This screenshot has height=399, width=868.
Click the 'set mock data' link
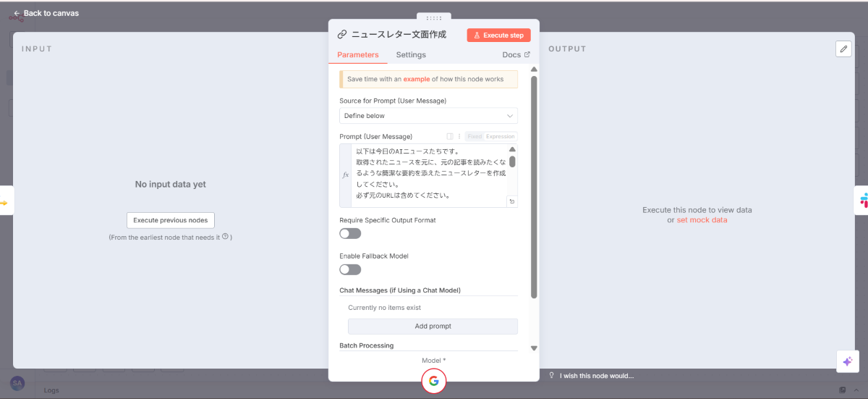coord(702,220)
